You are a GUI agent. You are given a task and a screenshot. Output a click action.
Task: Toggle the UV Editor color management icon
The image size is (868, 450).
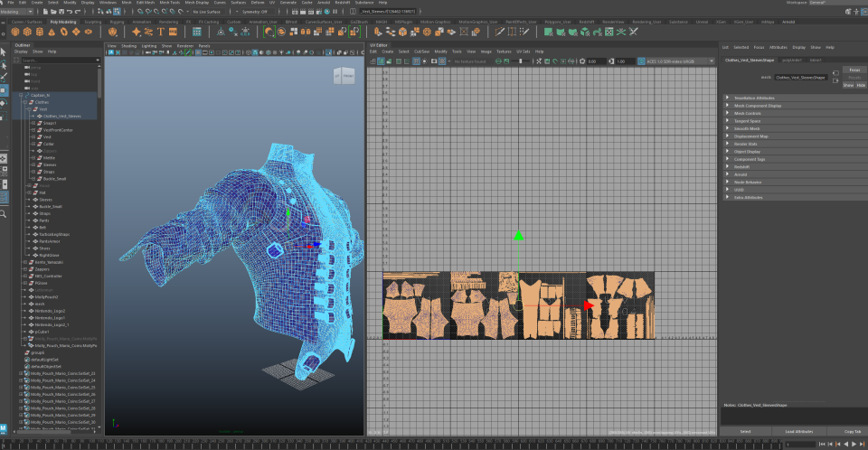coord(642,61)
